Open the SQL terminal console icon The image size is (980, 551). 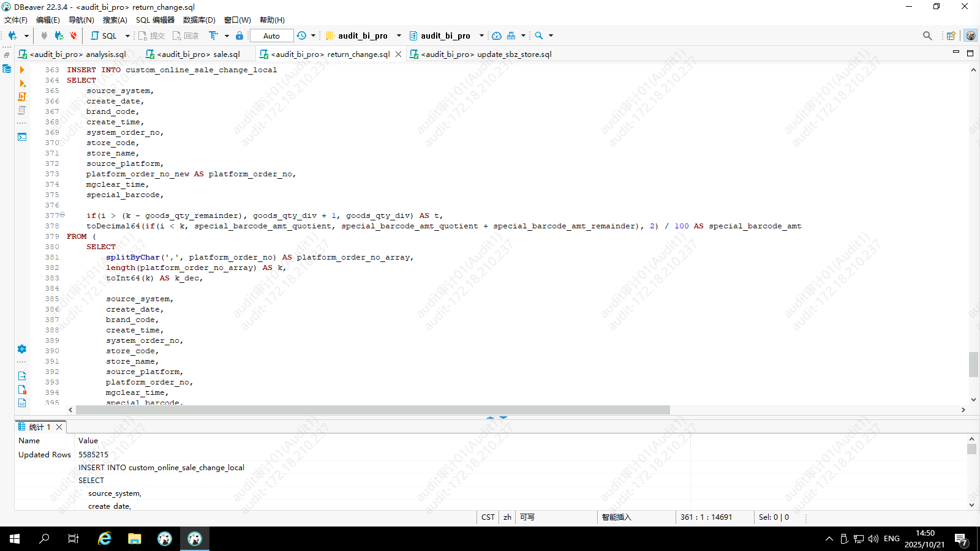coord(22,137)
